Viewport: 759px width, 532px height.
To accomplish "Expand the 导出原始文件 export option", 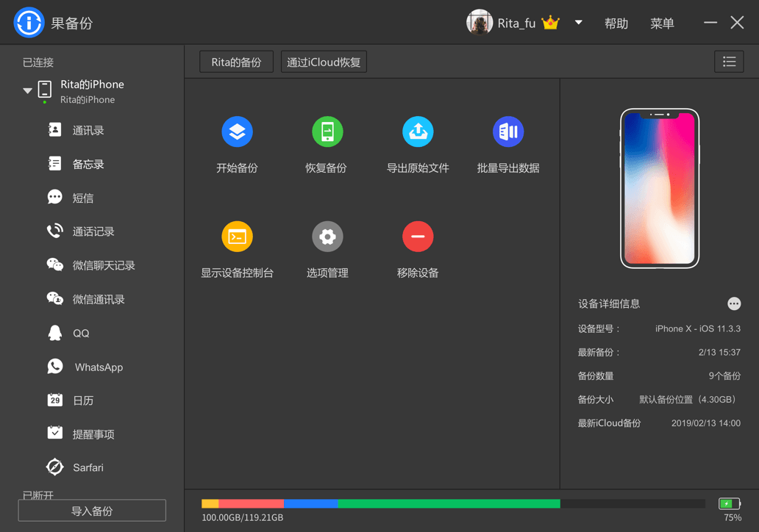I will pos(418,132).
